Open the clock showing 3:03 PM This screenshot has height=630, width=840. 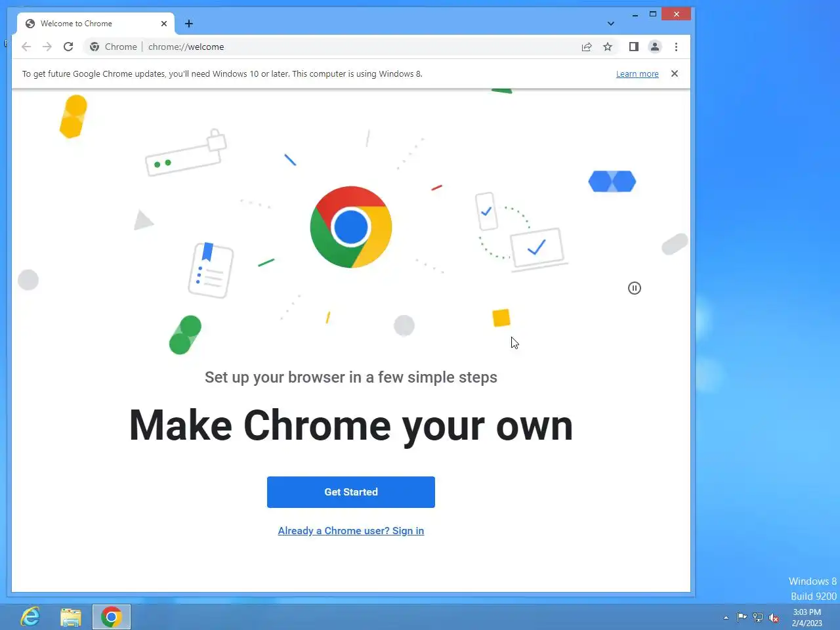[x=807, y=618]
